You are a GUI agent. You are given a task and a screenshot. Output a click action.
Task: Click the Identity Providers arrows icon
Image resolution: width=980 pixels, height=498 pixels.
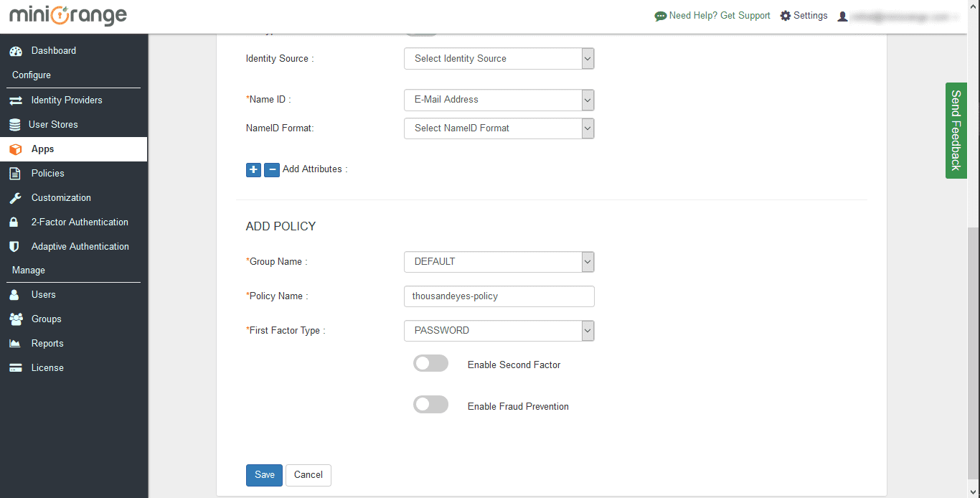click(x=16, y=100)
